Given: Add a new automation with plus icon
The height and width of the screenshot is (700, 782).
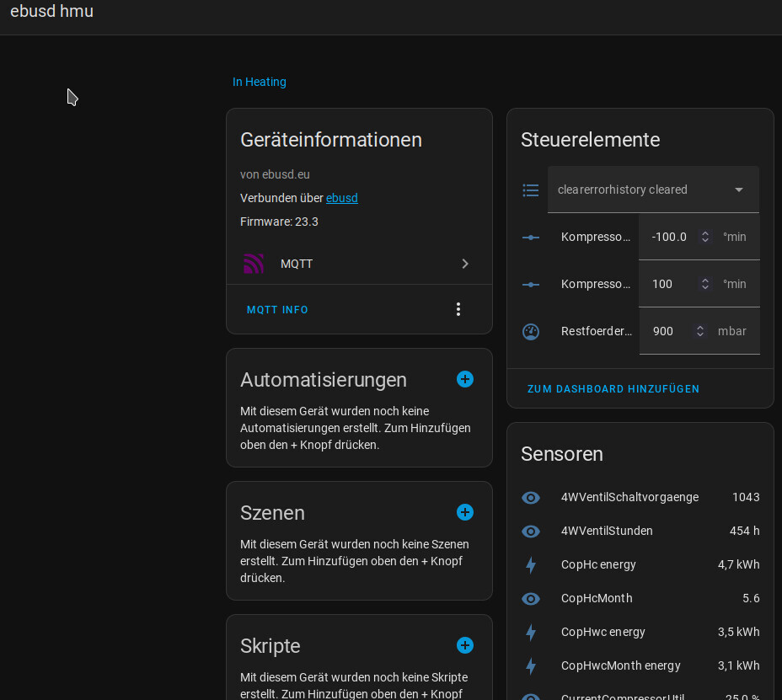Looking at the screenshot, I should click(464, 379).
